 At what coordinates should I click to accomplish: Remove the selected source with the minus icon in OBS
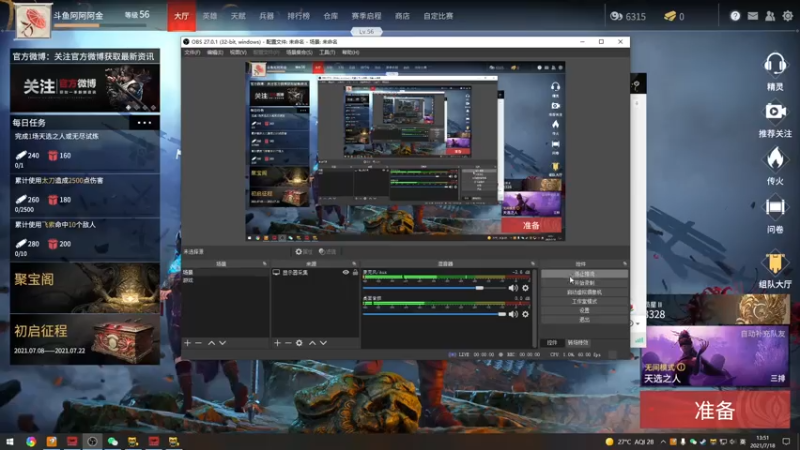(288, 343)
